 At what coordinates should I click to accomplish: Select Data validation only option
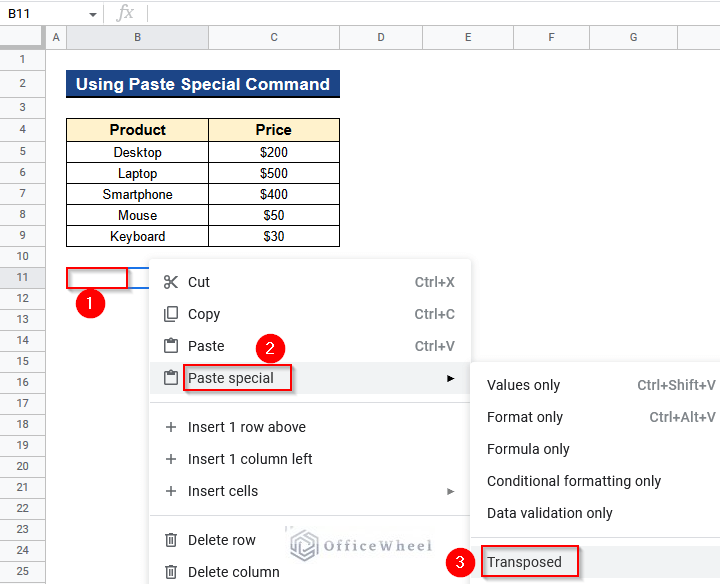(549, 513)
